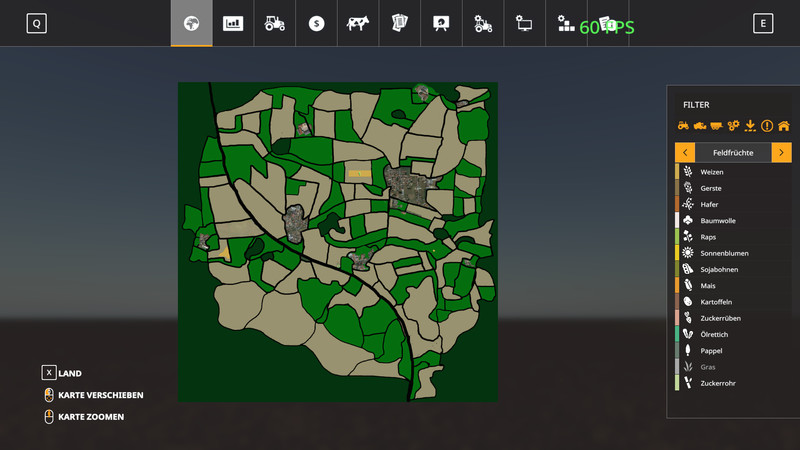Toggle the tractor filter icon in Filter panel
Image resolution: width=800 pixels, height=450 pixels.
point(683,126)
